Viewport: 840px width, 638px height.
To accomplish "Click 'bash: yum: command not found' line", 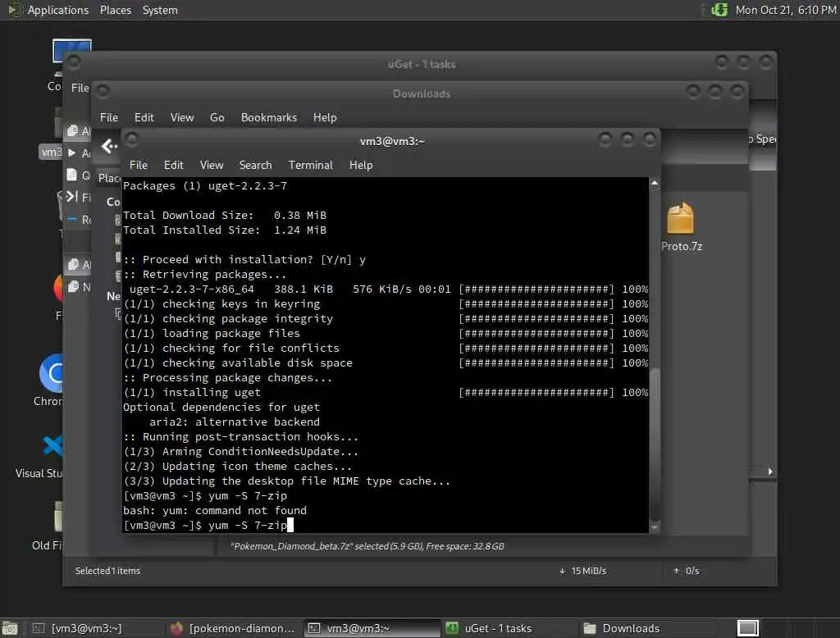I will pyautogui.click(x=215, y=511).
